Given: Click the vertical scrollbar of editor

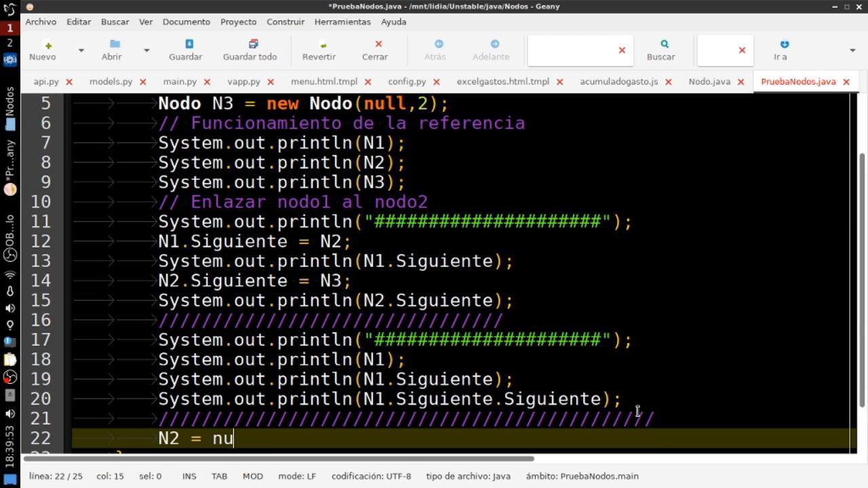Looking at the screenshot, I should (862, 279).
